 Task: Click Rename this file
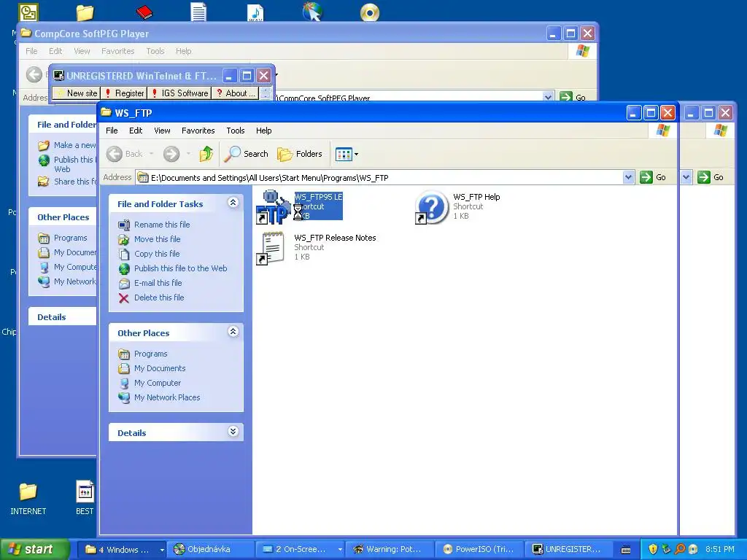[x=154, y=225]
